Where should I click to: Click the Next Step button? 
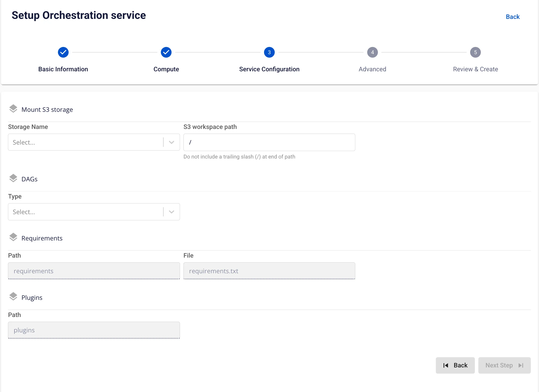tap(504, 365)
